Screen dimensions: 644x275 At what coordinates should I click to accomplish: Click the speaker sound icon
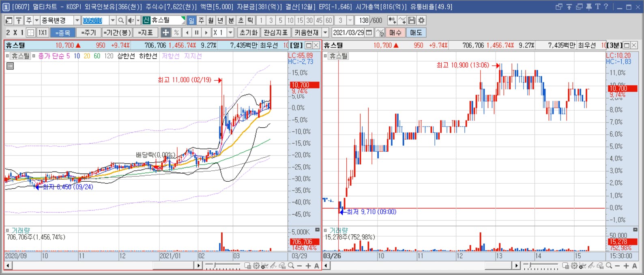pos(131,20)
